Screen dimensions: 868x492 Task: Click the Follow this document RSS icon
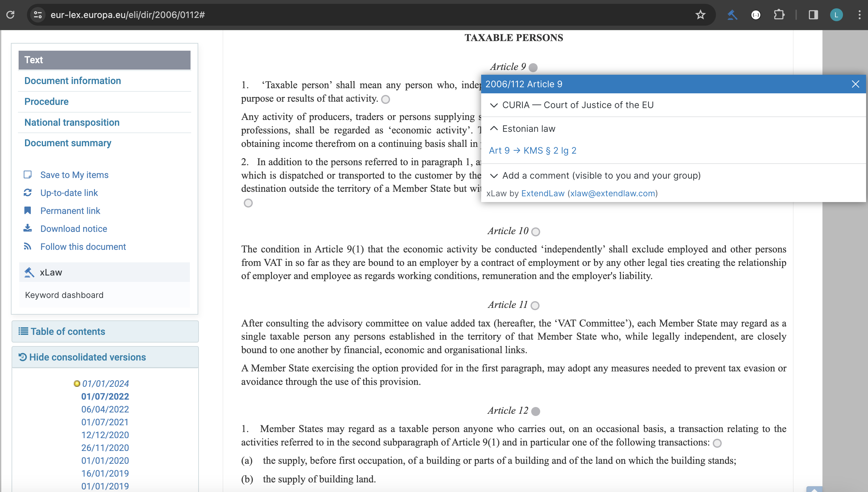click(x=28, y=246)
